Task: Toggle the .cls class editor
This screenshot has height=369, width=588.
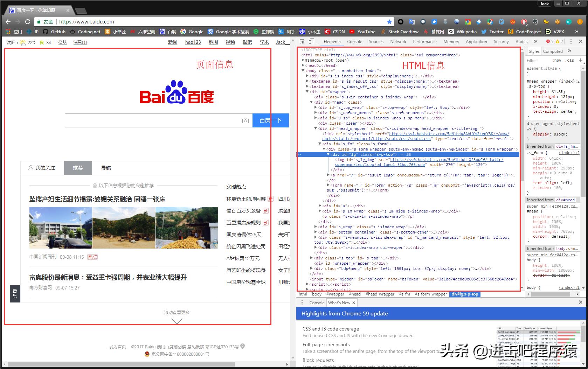Action: [570, 60]
